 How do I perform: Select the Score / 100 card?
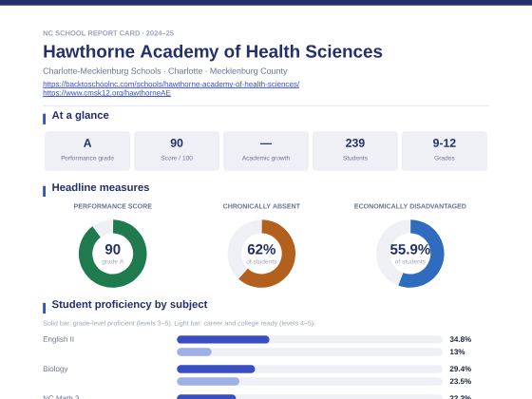coord(177,151)
